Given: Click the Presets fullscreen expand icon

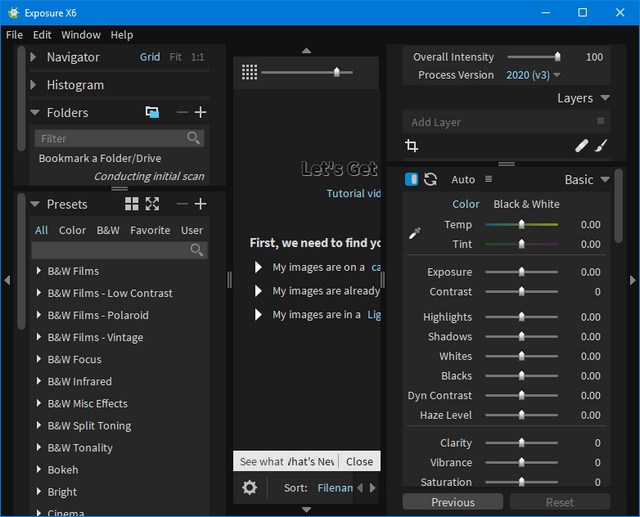Looking at the screenshot, I should (x=152, y=204).
